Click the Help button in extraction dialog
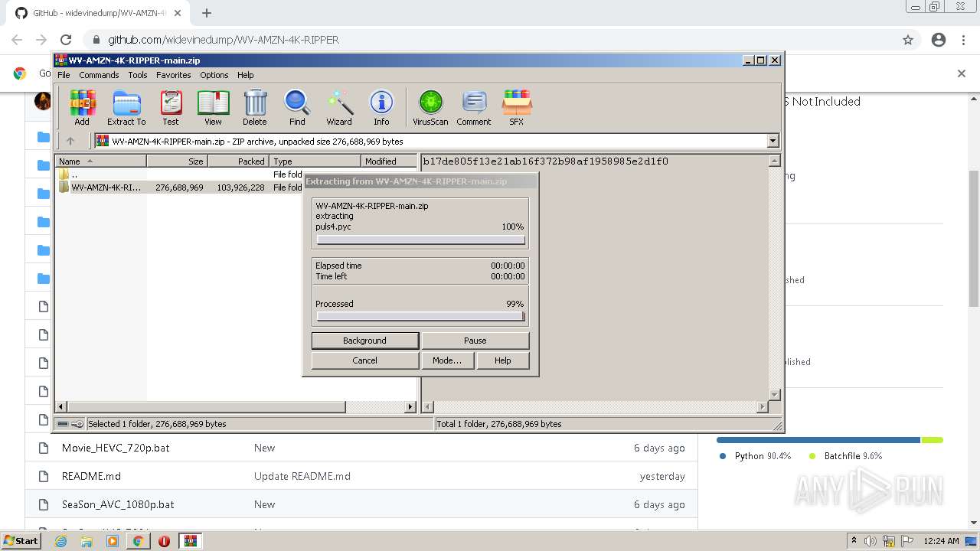Image resolution: width=980 pixels, height=551 pixels. point(503,360)
